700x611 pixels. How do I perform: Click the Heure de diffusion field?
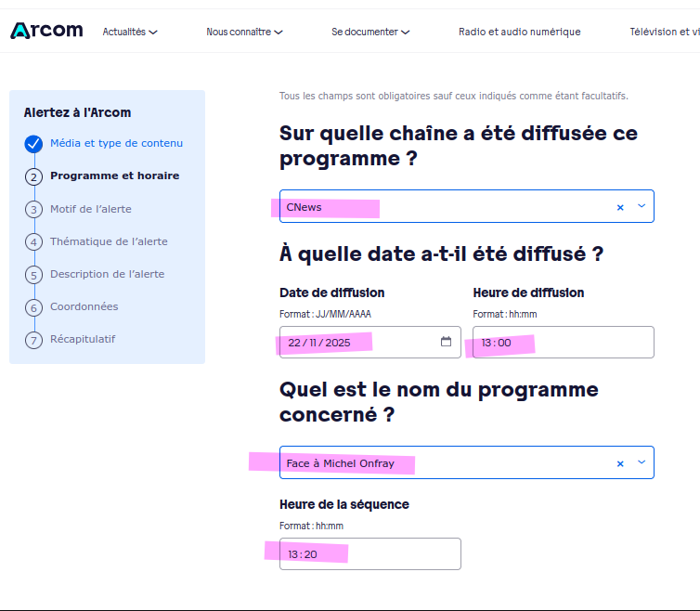[563, 343]
